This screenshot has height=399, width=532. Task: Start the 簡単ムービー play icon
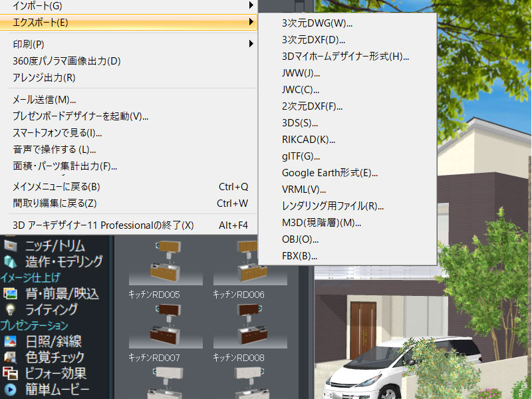click(10, 390)
